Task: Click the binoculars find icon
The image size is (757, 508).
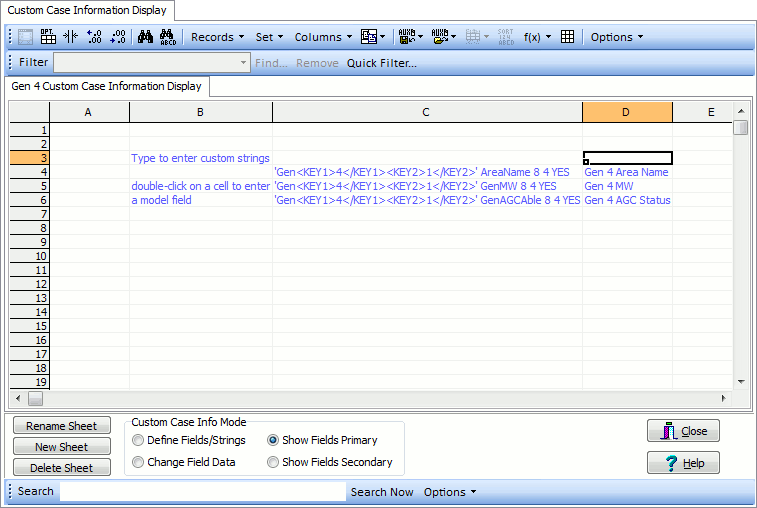Action: [x=145, y=37]
